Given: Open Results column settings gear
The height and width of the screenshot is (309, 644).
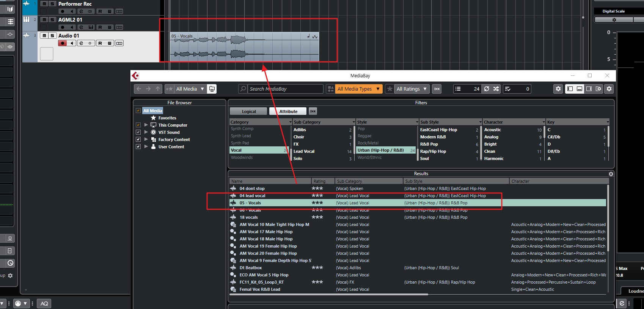Looking at the screenshot, I should point(611,174).
